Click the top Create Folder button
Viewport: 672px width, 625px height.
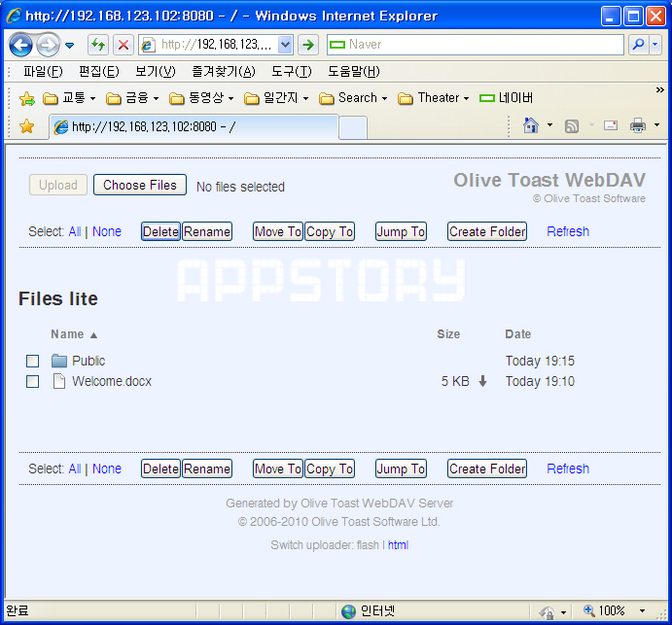pos(487,231)
